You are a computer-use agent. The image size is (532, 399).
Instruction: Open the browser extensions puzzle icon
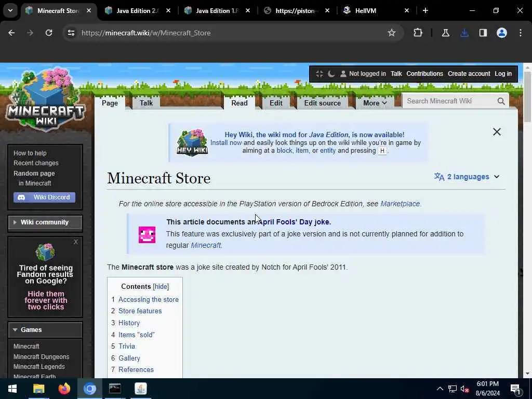418,33
